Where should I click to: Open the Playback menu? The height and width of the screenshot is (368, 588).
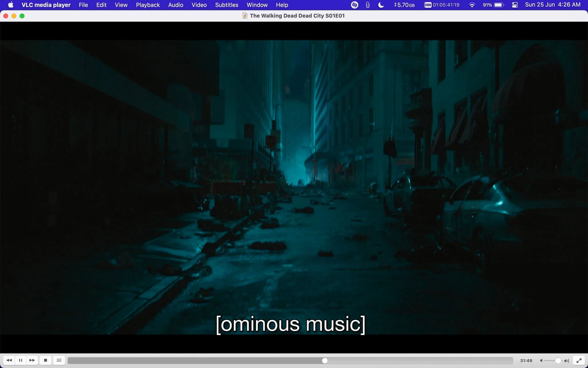coord(148,5)
